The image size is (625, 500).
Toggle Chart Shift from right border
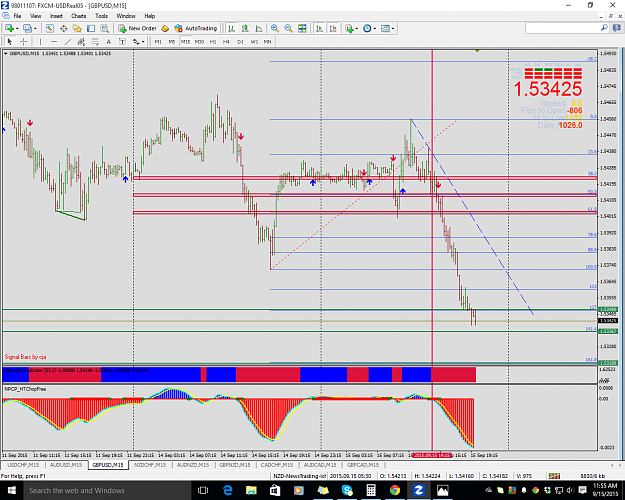click(x=333, y=28)
